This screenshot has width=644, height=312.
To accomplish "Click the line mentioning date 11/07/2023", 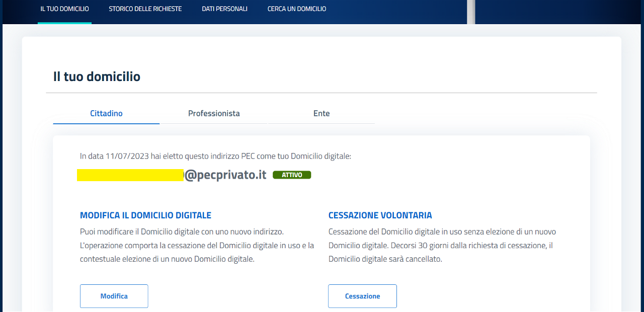I will point(215,156).
